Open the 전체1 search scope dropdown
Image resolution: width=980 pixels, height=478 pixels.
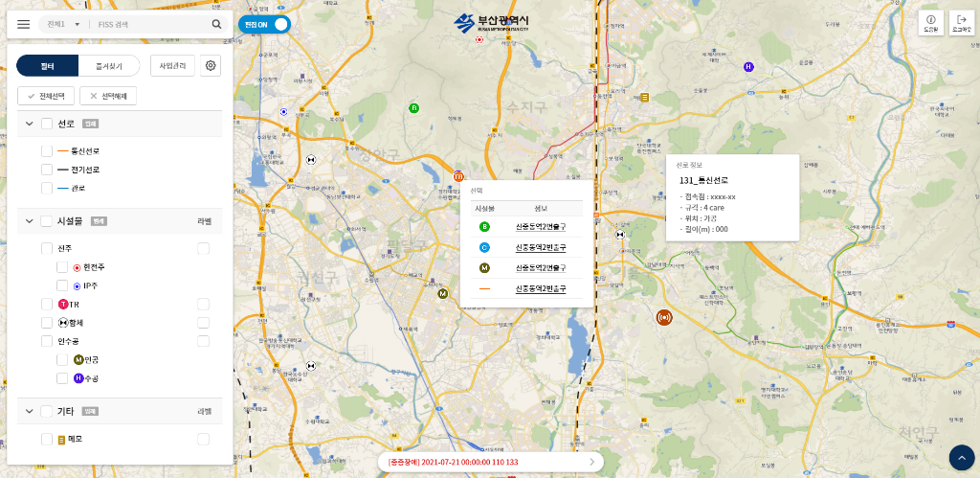(x=59, y=24)
